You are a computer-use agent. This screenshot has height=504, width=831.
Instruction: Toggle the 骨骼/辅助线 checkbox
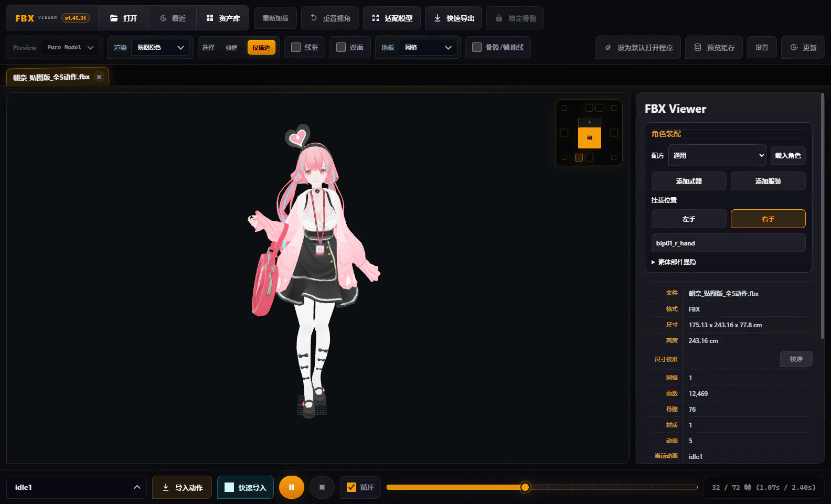click(477, 47)
